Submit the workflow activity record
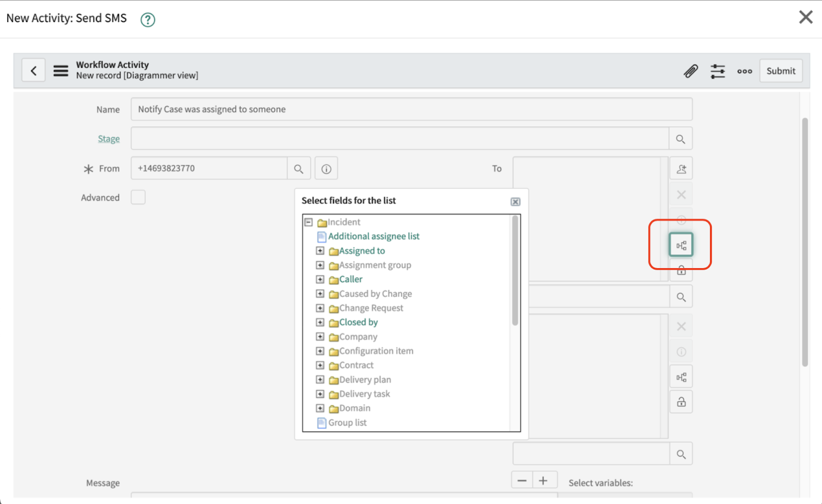The image size is (822, 504). 781,71
